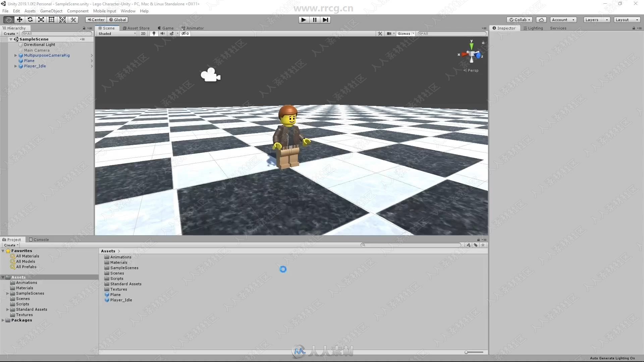Open the Collab dropdown
Screen dimensions: 644x362
[520, 20]
